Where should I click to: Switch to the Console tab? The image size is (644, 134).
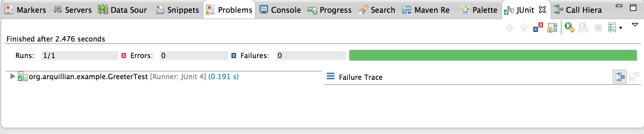[280, 10]
